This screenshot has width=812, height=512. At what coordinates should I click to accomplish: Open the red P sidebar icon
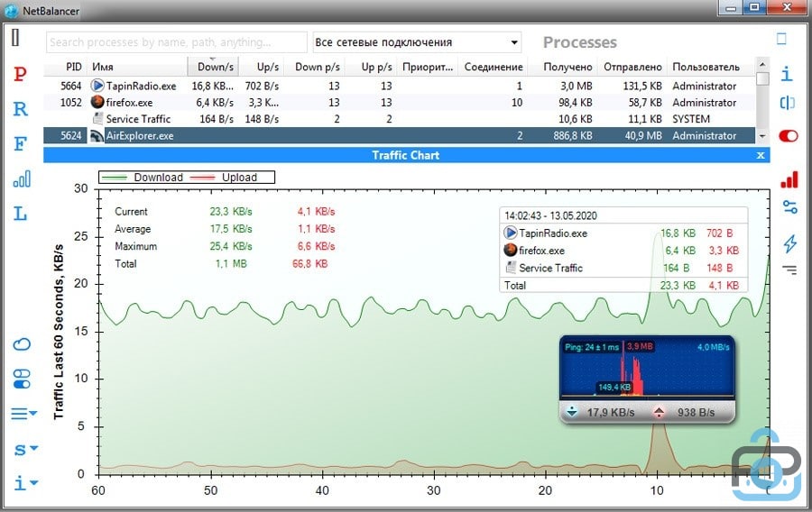click(20, 74)
